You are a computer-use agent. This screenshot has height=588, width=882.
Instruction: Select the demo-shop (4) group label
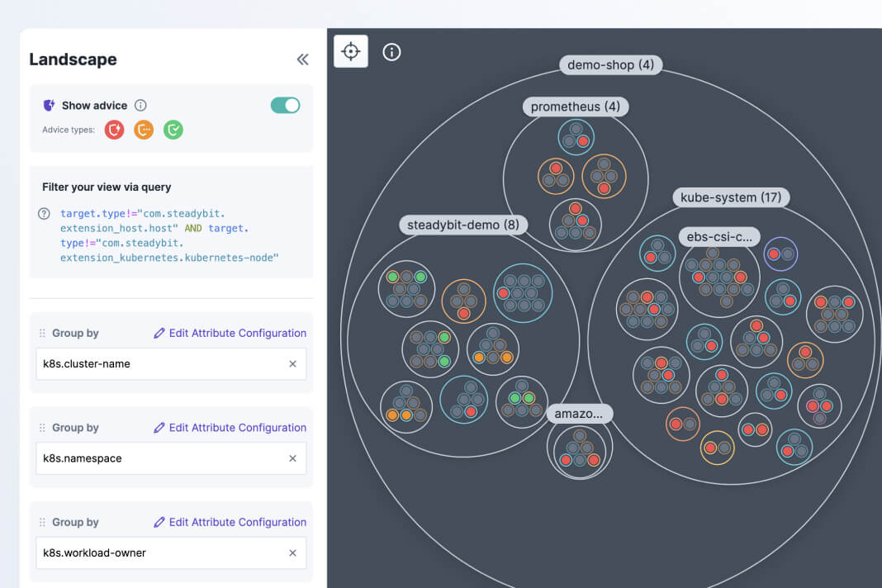pos(610,64)
